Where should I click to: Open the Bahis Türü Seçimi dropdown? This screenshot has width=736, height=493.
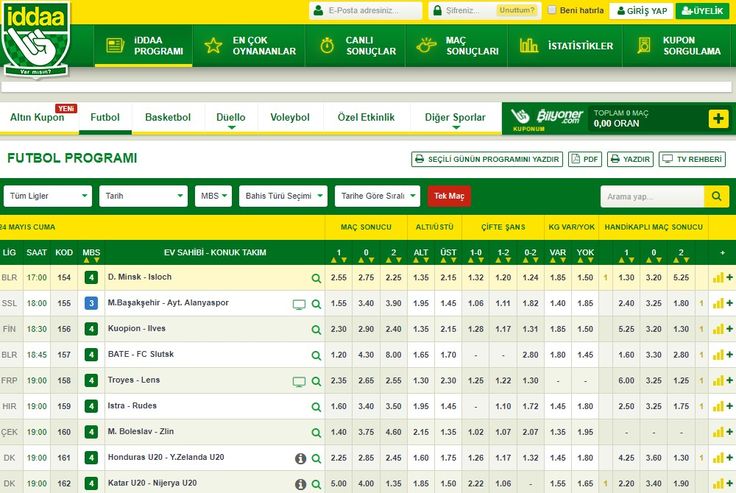(283, 196)
